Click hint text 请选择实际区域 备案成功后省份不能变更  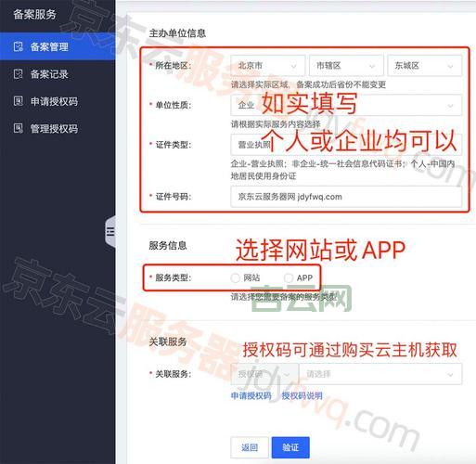308,84
